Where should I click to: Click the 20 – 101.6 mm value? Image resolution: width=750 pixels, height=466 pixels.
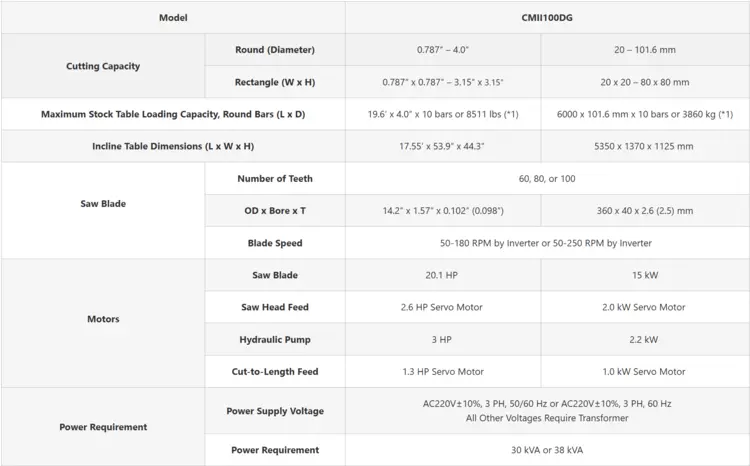[644, 50]
